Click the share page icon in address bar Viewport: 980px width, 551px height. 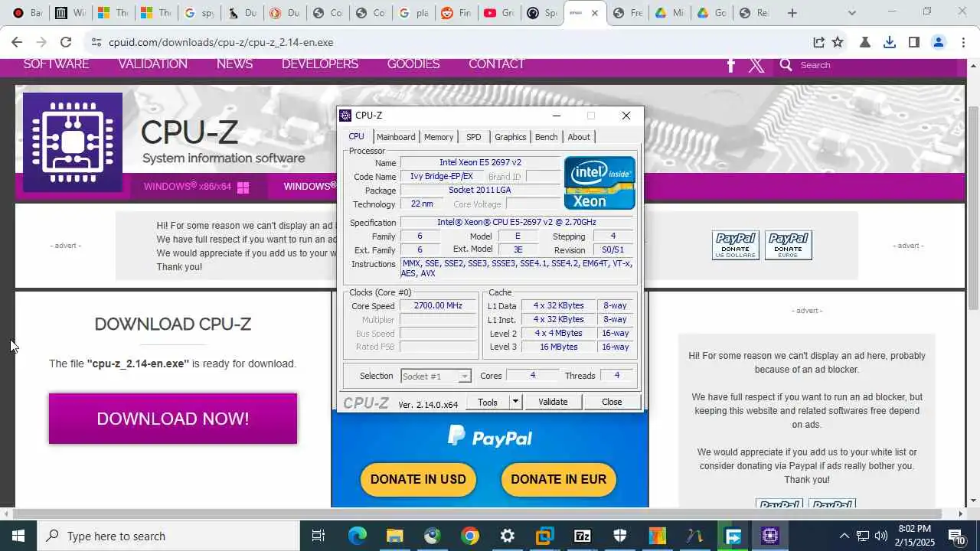point(818,42)
